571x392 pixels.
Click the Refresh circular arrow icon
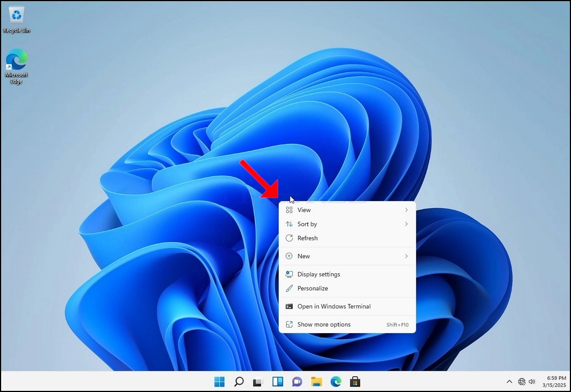coord(289,238)
